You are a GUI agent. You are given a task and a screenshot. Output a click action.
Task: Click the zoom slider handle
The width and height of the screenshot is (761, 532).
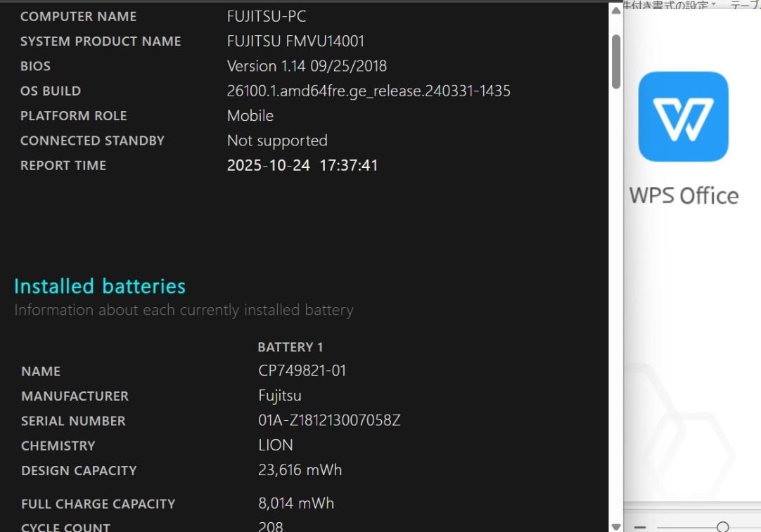click(x=722, y=526)
